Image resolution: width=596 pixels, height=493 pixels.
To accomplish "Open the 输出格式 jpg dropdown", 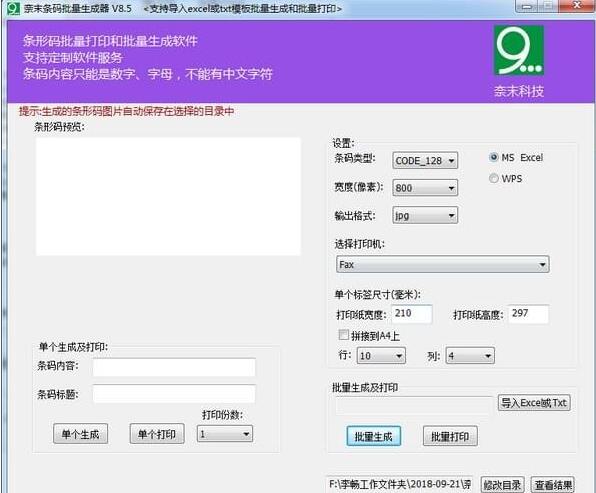I will pos(425,216).
